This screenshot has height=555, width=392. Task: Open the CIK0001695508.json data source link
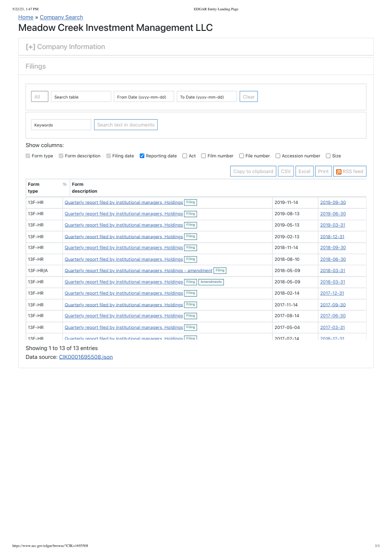(86, 357)
